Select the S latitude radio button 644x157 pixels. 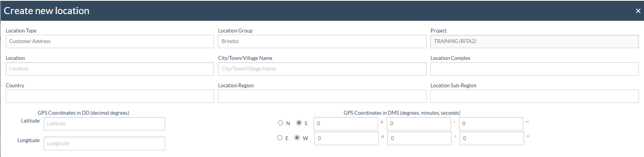point(299,123)
